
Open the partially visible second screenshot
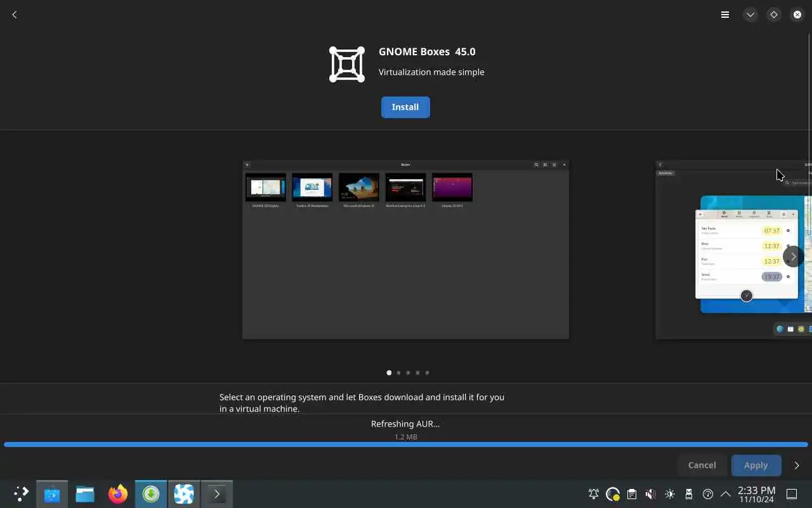click(733, 250)
